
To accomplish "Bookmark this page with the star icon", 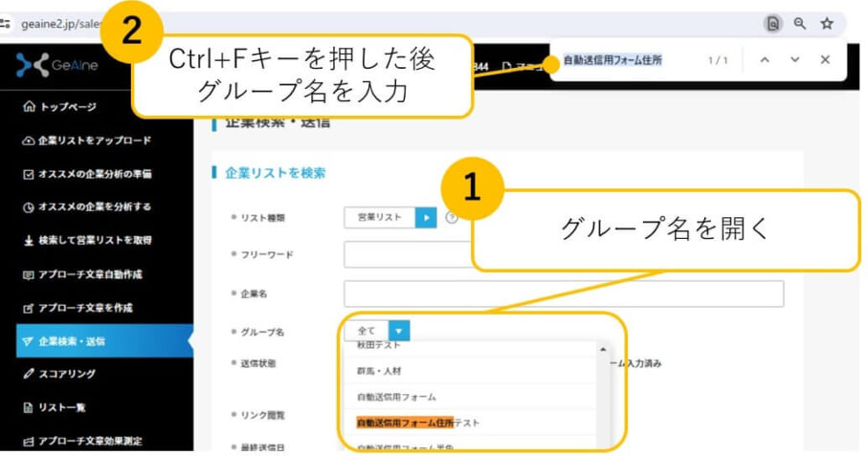I will click(827, 24).
